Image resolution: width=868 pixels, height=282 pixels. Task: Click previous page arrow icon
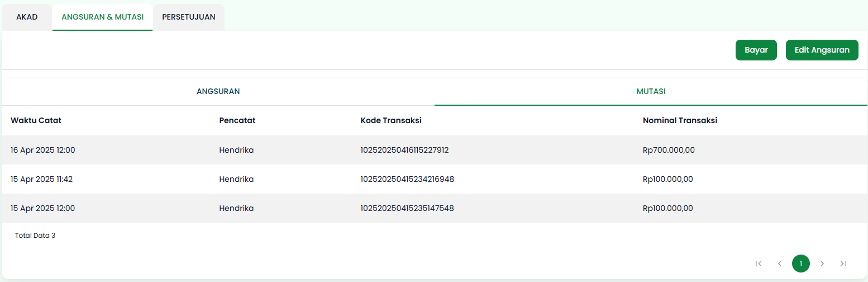pyautogui.click(x=779, y=264)
